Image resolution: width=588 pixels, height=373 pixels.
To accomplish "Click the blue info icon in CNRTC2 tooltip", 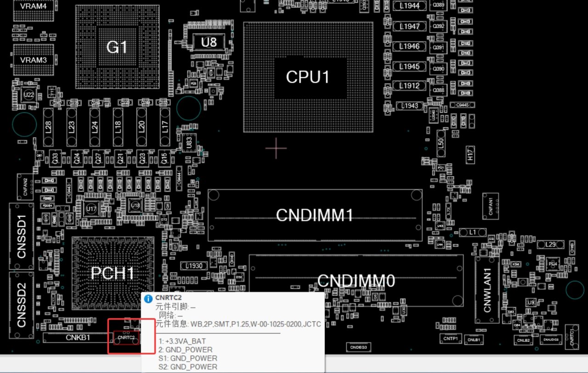I will tap(148, 299).
